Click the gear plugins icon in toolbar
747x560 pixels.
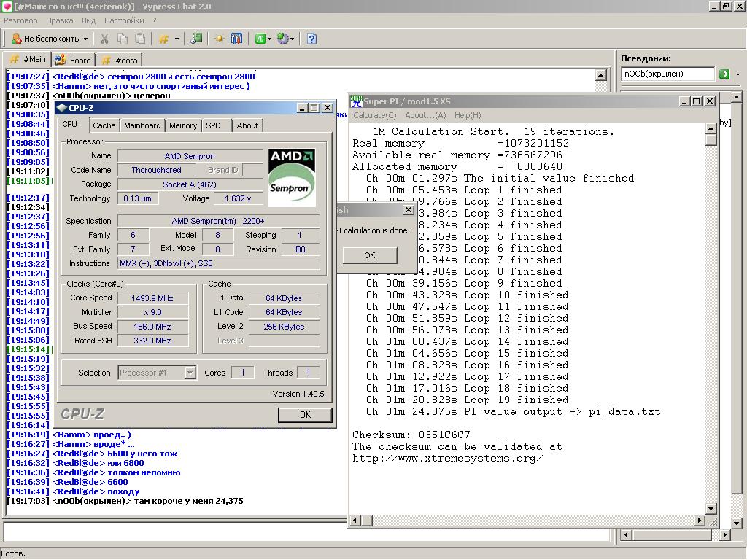click(283, 39)
